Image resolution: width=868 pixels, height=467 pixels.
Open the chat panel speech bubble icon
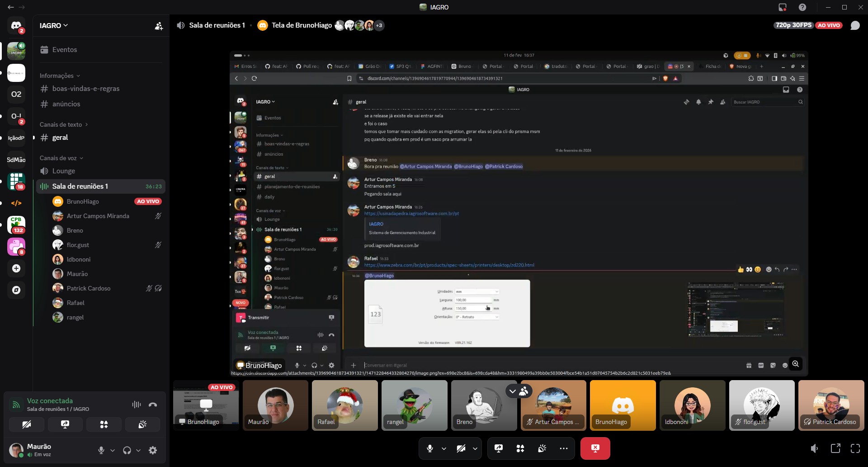(855, 25)
